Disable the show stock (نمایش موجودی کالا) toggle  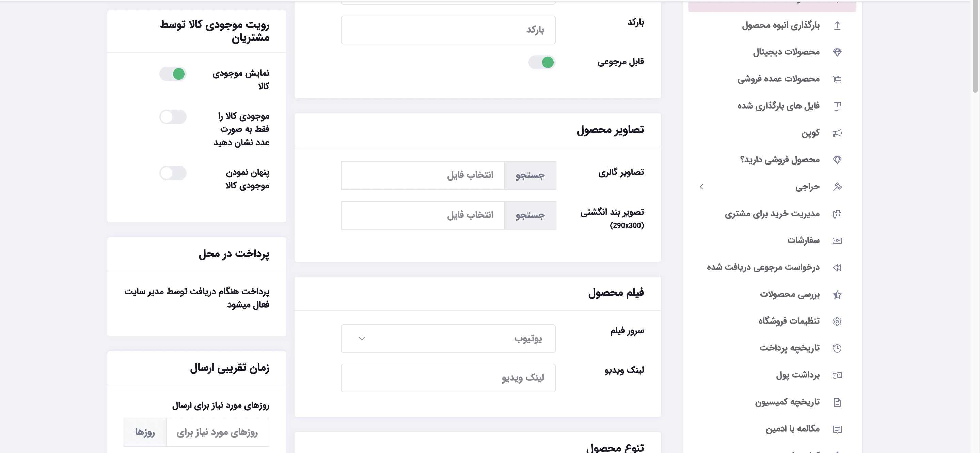click(172, 74)
